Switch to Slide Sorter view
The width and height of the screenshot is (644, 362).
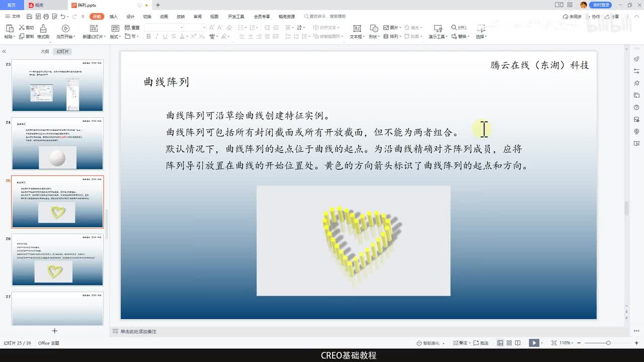tap(509, 343)
